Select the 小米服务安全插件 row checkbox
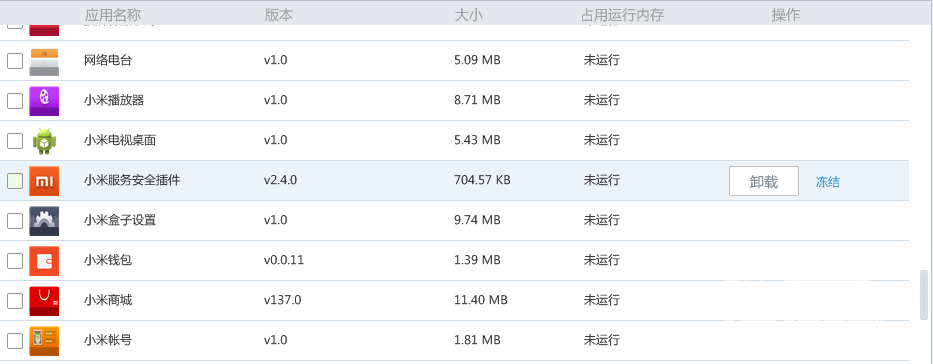The width and height of the screenshot is (933, 364). [x=15, y=181]
